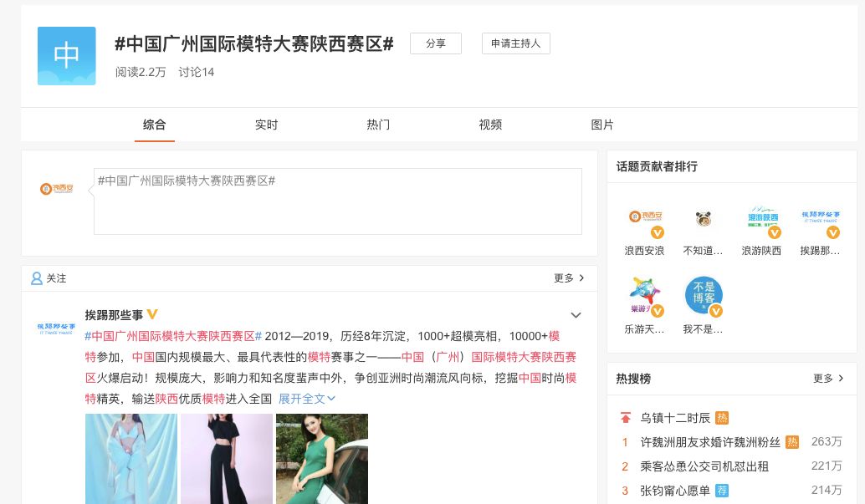The width and height of the screenshot is (865, 504).
Task: Click the 关注 person icon
Action: 37,278
